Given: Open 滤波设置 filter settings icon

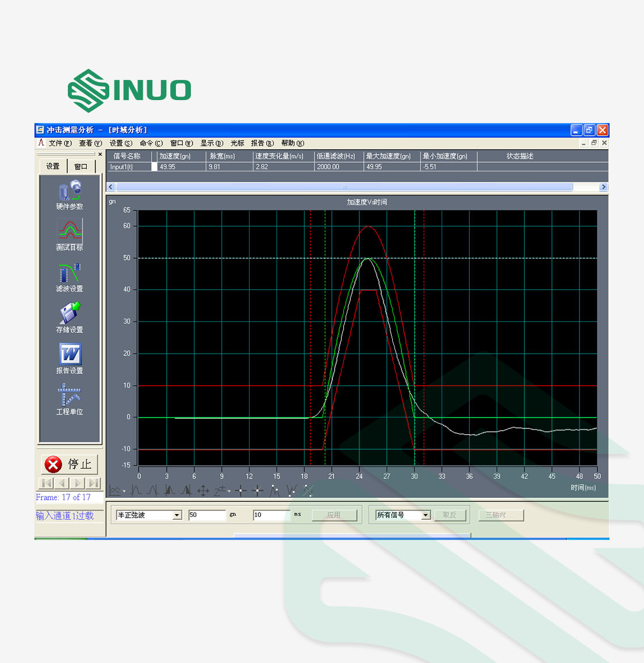Looking at the screenshot, I should pos(70,273).
